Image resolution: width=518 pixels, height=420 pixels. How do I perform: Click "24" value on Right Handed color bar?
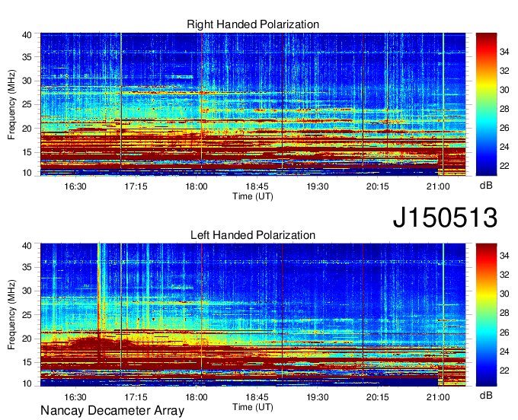[x=504, y=147]
